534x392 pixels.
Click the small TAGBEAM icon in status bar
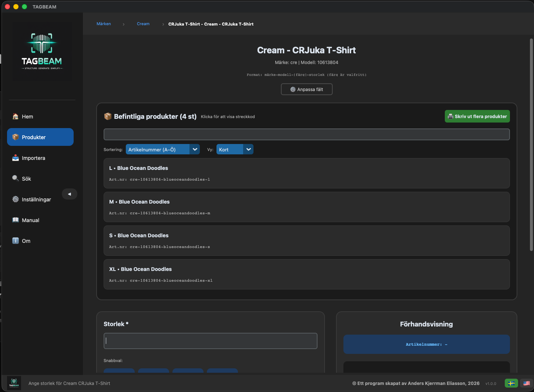click(14, 383)
